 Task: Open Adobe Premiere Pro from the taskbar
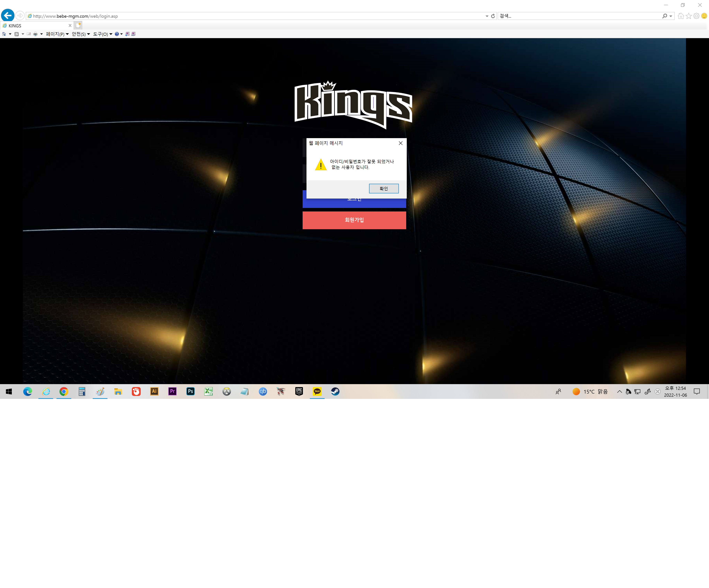(172, 392)
